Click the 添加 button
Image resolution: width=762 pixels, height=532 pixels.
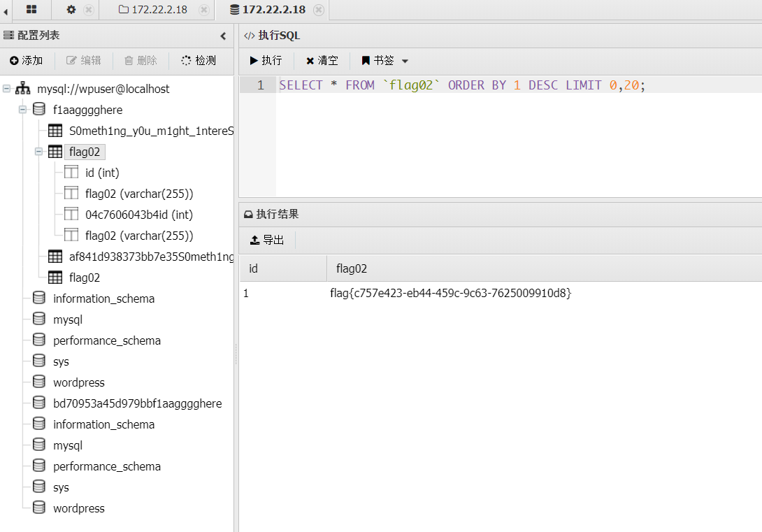(27, 60)
